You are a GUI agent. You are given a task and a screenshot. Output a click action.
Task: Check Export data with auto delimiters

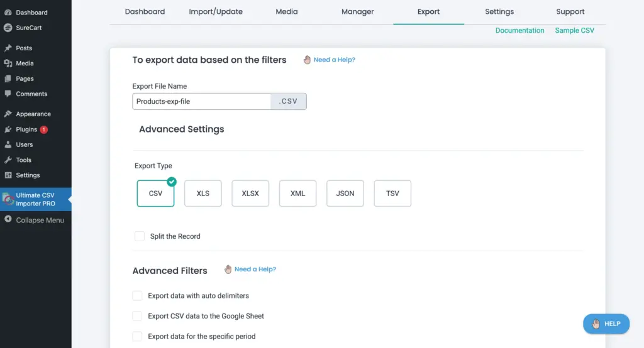tap(137, 295)
